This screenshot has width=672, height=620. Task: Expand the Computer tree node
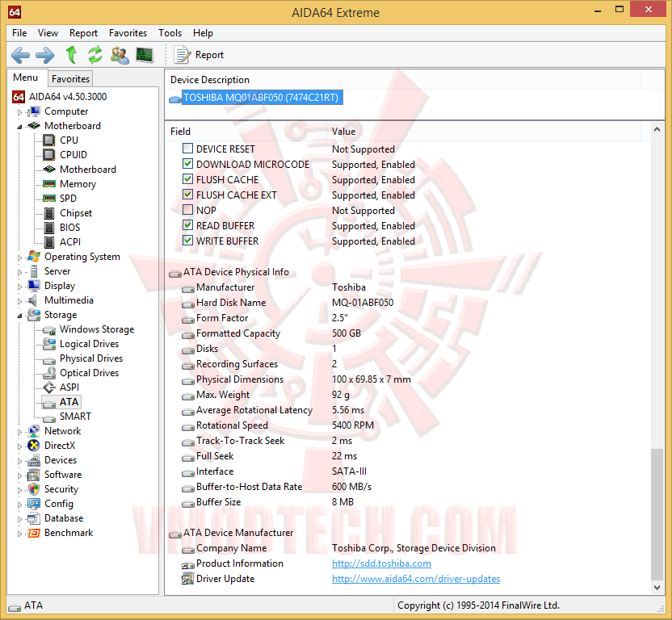click(x=19, y=112)
